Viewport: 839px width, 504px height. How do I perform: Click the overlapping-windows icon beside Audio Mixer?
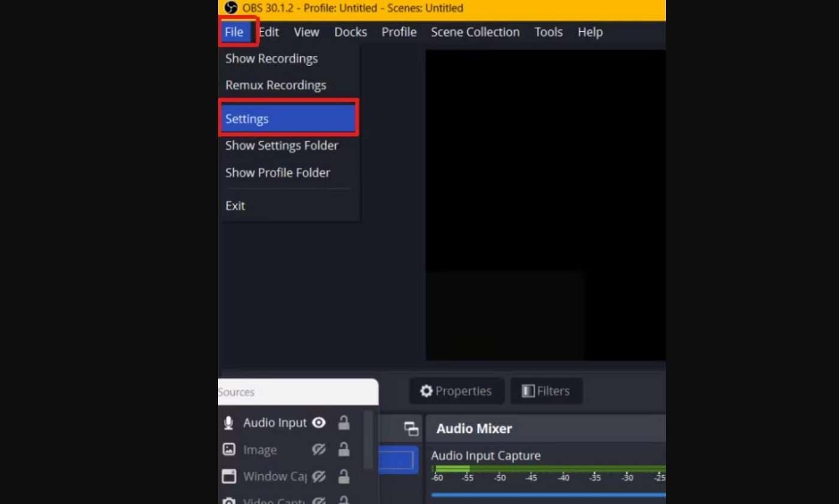coord(411,428)
